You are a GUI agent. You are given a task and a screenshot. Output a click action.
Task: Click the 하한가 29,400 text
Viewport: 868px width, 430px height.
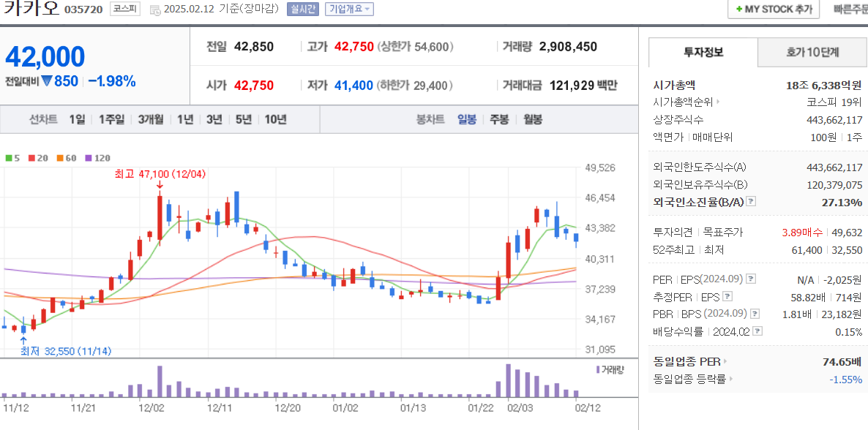(x=415, y=86)
